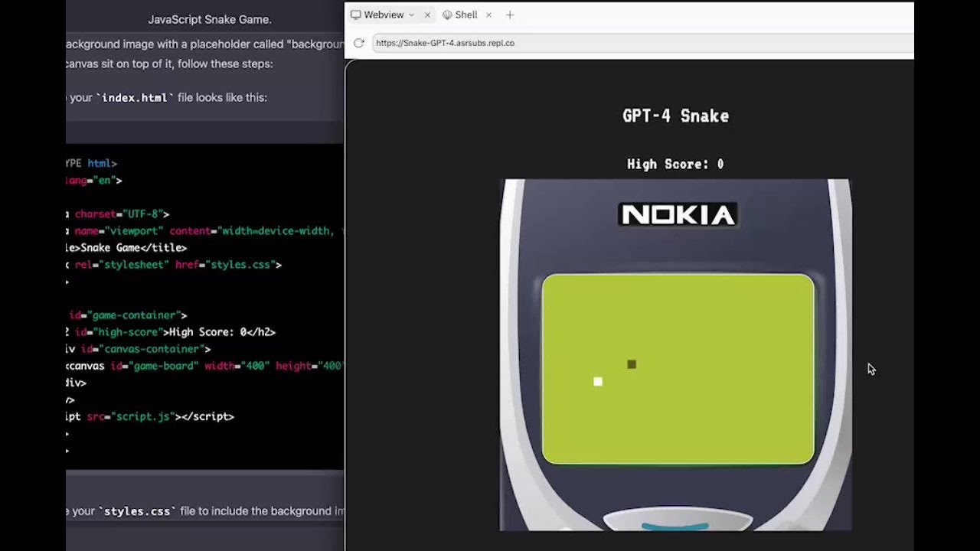Click the "High Score: 0" text in webview

point(675,164)
